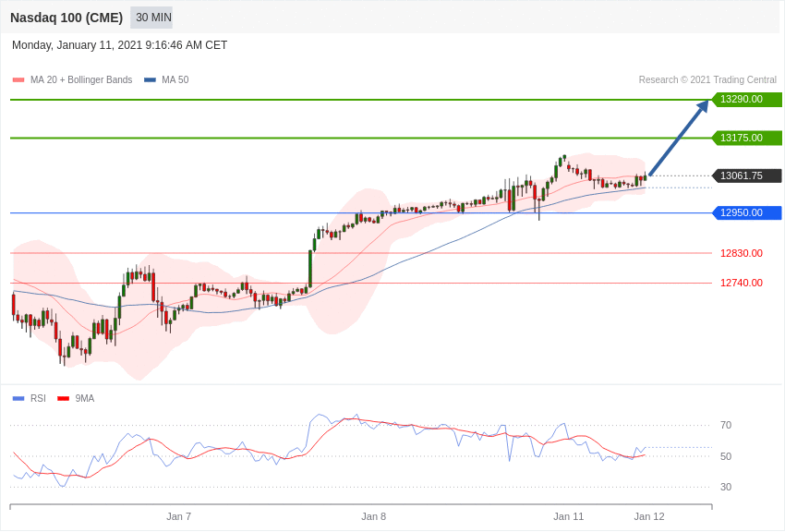Screen dimensions: 785x532
Task: Click the 9MA legend swatch
Action: [x=64, y=398]
